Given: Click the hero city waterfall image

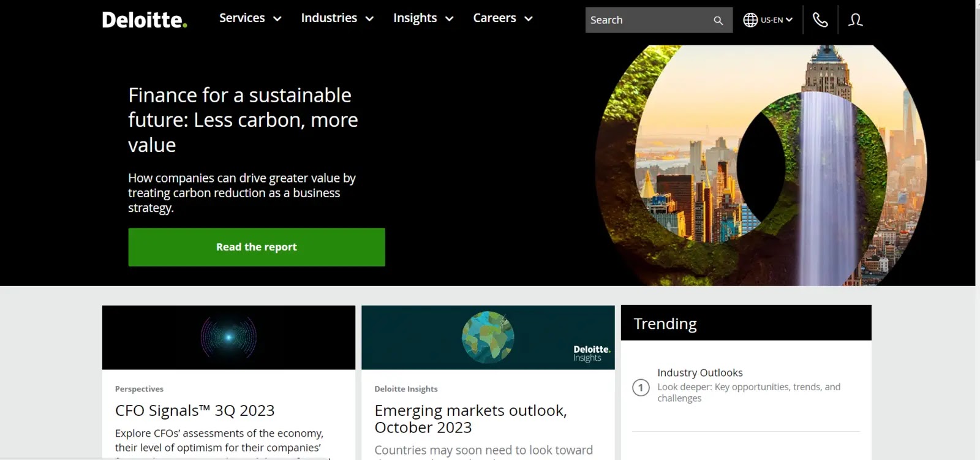Looking at the screenshot, I should pyautogui.click(x=761, y=165).
